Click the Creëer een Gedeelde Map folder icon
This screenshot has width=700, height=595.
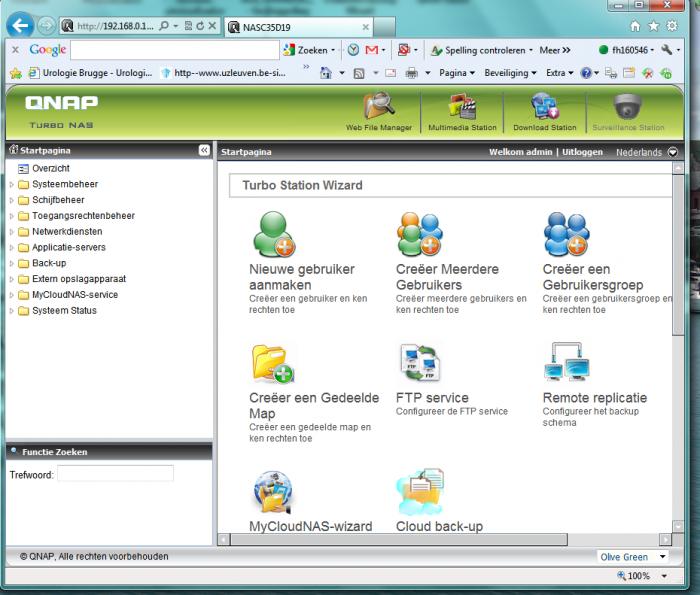[273, 364]
